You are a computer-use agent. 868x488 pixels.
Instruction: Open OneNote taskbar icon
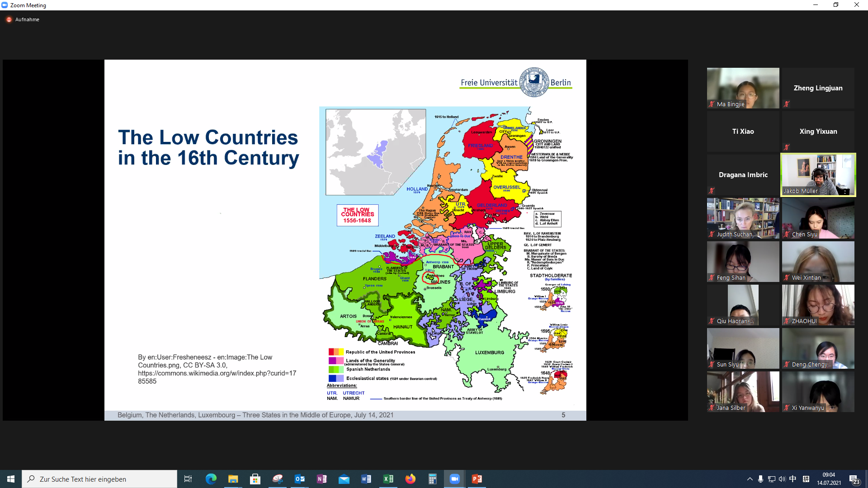click(x=322, y=479)
